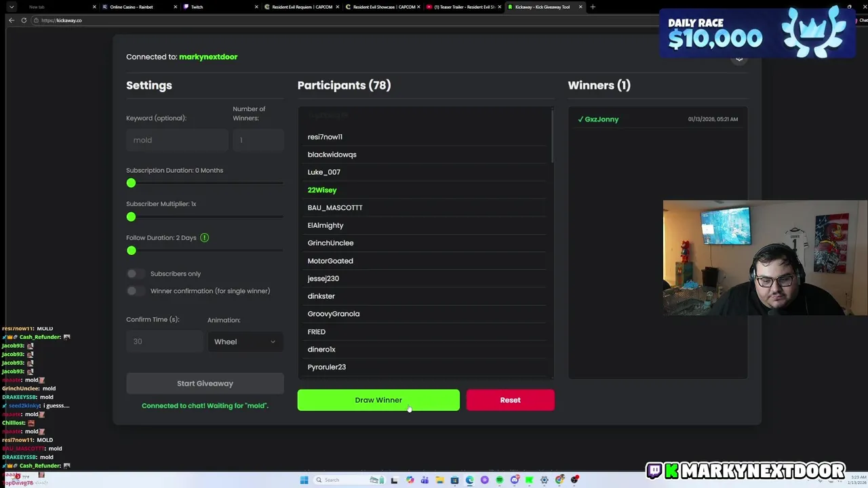Click the Number of Winners field
This screenshot has width=868, height=488.
pyautogui.click(x=258, y=140)
